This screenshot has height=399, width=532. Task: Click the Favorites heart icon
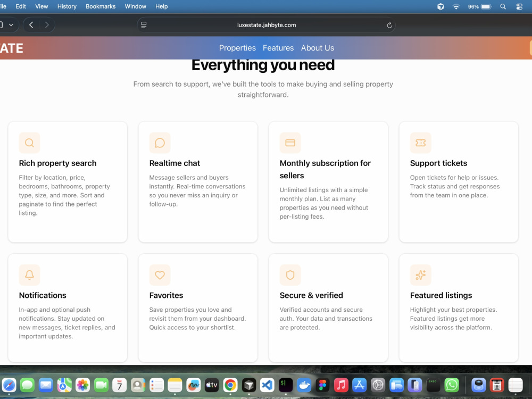pyautogui.click(x=160, y=275)
